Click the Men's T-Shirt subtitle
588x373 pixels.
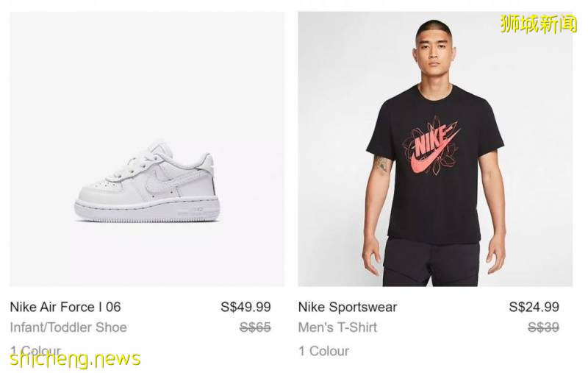tap(337, 327)
